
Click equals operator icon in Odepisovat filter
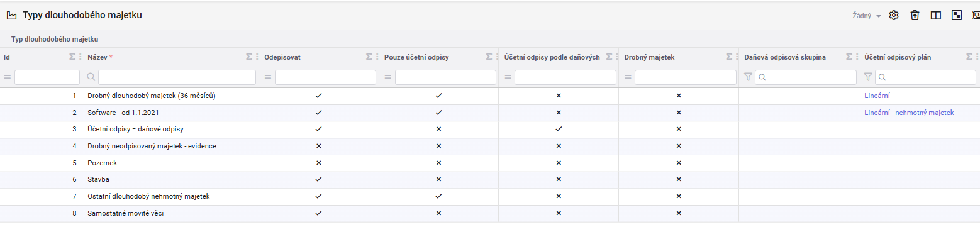(268, 77)
